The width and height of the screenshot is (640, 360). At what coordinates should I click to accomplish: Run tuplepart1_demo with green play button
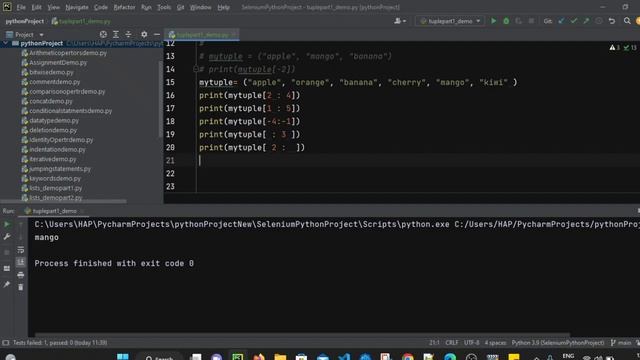493,21
